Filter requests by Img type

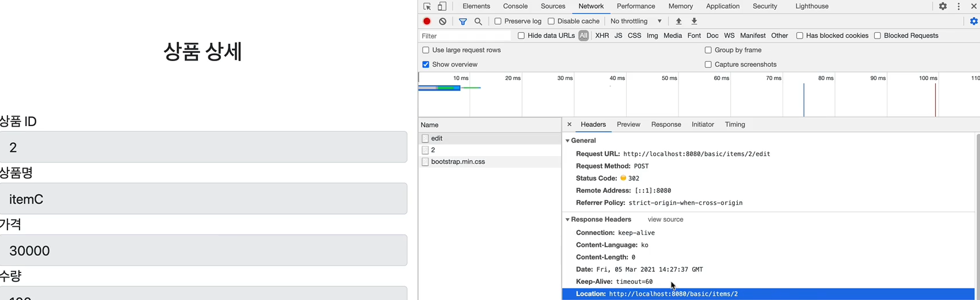[x=652, y=36]
